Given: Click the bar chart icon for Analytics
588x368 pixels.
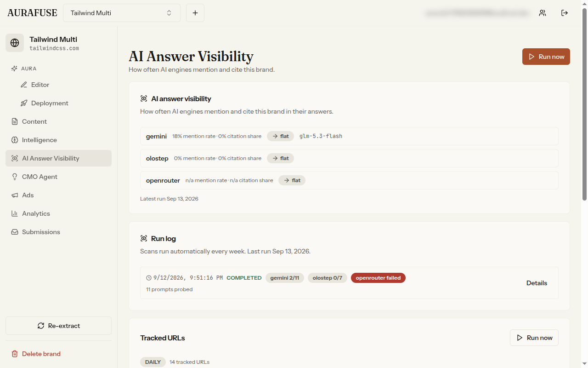Looking at the screenshot, I should click(15, 213).
